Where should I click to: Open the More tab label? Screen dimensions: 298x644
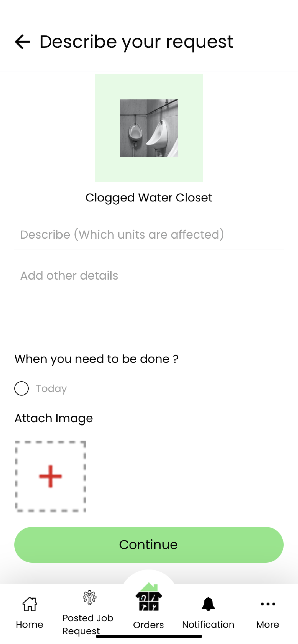click(x=268, y=625)
